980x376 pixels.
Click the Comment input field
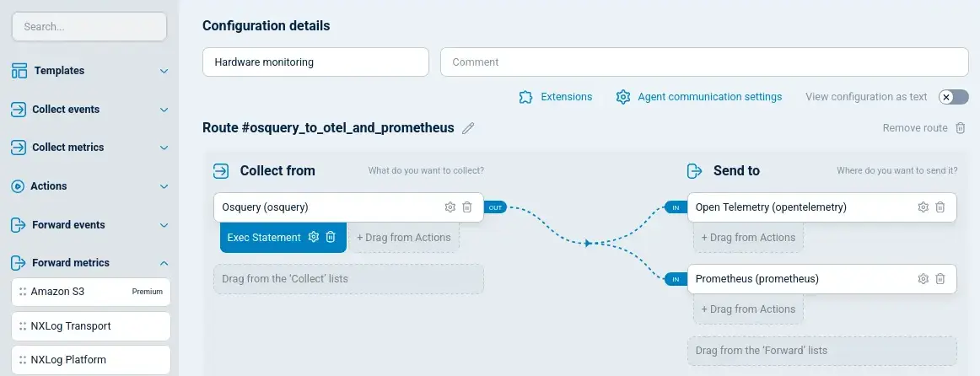coord(704,62)
